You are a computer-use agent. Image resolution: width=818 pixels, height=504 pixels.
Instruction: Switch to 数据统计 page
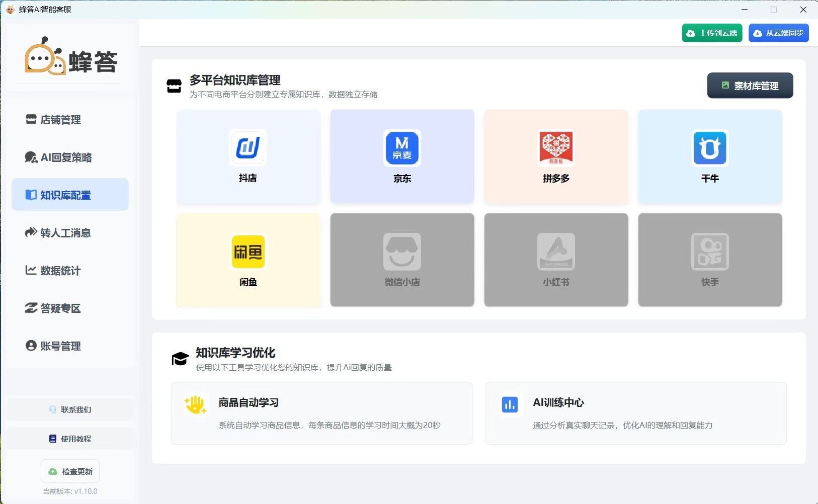click(x=60, y=271)
